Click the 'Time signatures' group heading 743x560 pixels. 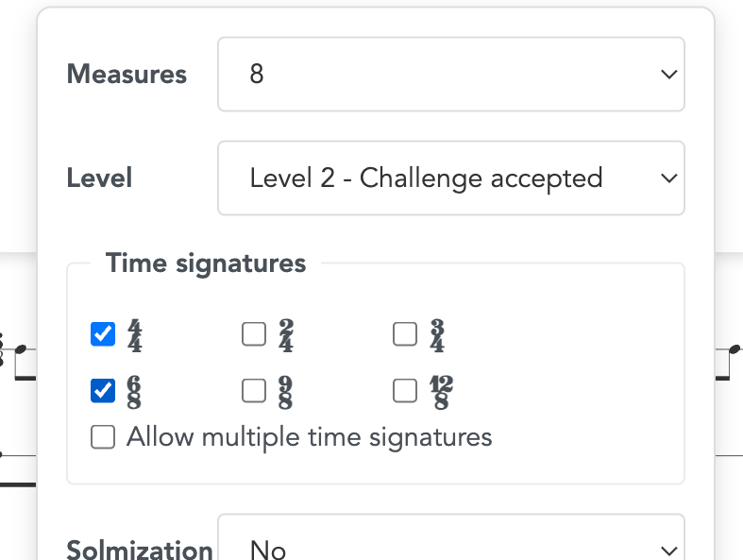(x=206, y=263)
